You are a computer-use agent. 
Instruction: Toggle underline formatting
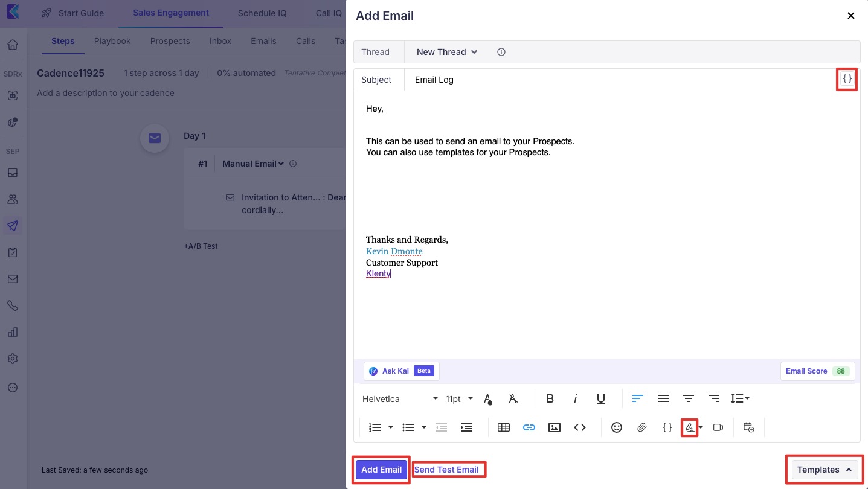click(x=600, y=398)
